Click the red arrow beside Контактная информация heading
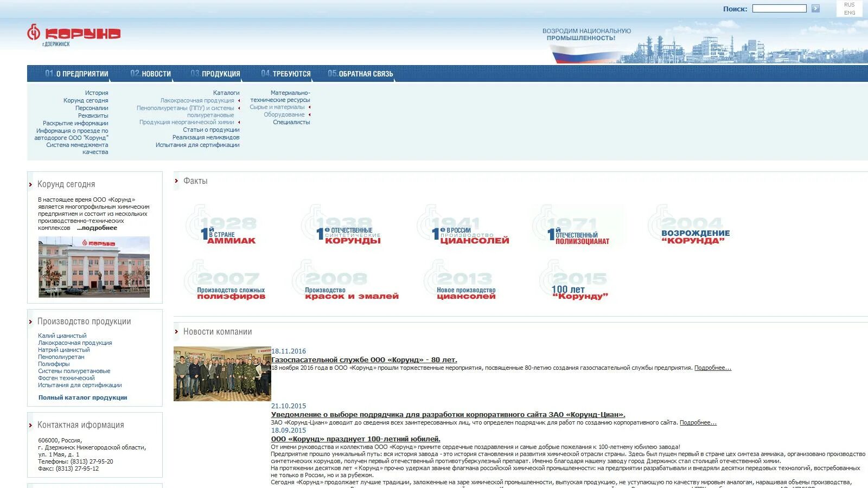This screenshot has height=488, width=868. click(x=31, y=426)
